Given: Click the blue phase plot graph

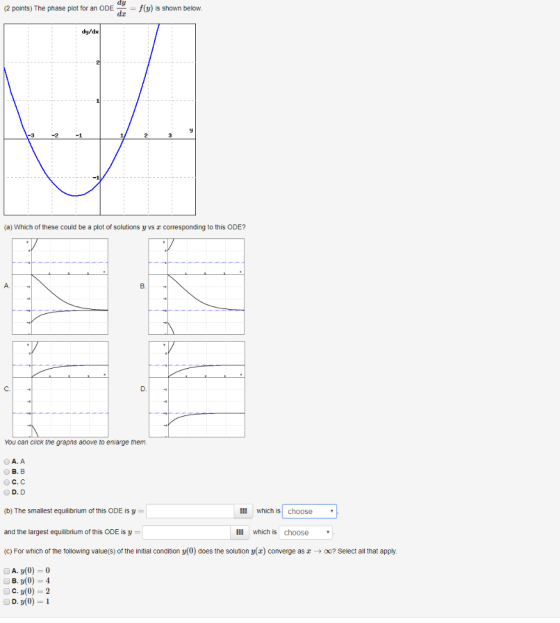Looking at the screenshot, I should (100, 120).
